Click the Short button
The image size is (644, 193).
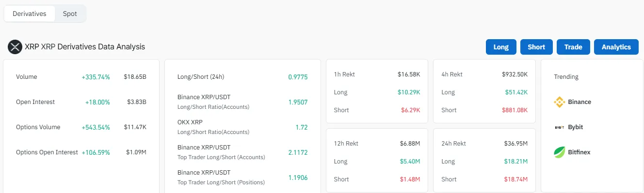point(536,47)
